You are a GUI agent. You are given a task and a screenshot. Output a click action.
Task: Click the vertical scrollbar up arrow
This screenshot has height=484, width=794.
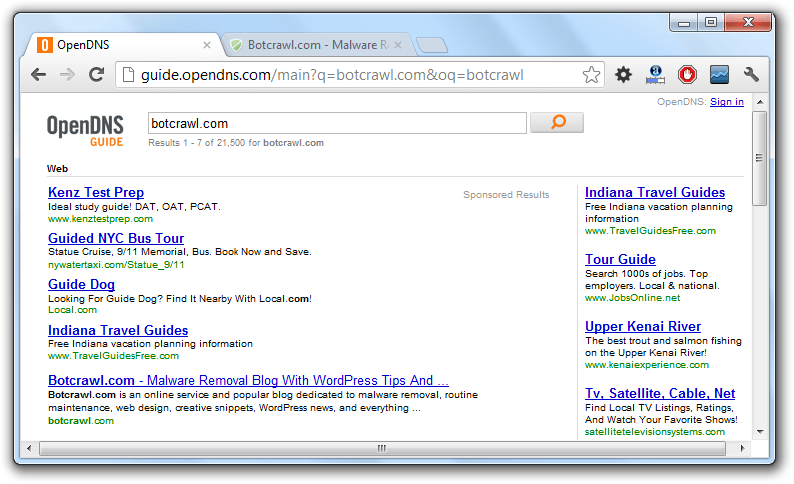[x=760, y=102]
